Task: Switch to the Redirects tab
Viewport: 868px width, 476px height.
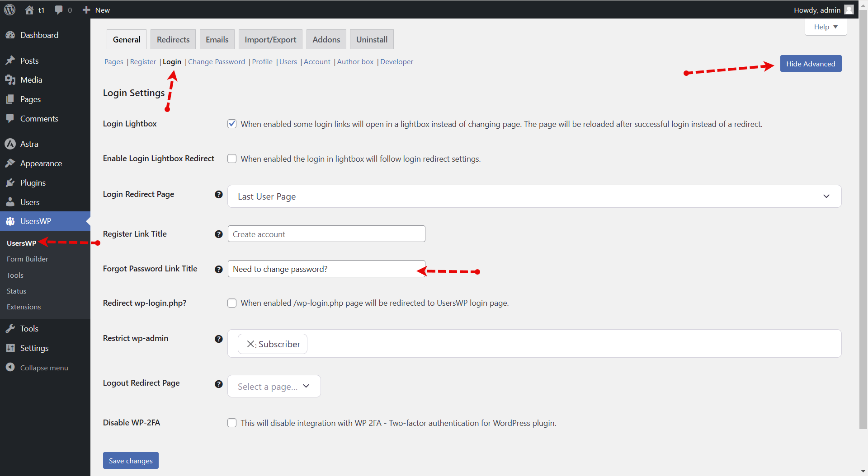Action: tap(173, 40)
